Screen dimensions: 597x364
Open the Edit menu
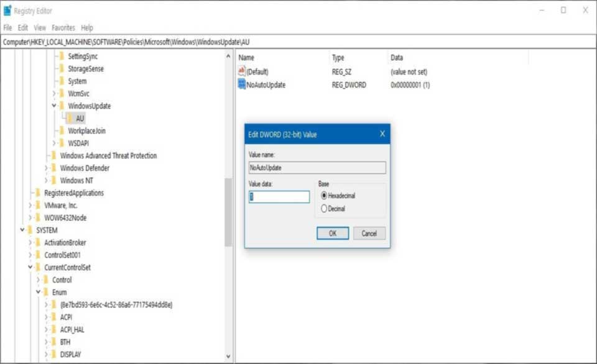click(x=23, y=28)
